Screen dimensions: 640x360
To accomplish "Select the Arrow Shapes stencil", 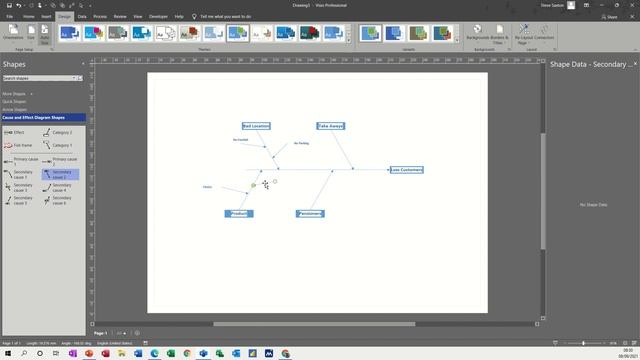I will point(15,109).
